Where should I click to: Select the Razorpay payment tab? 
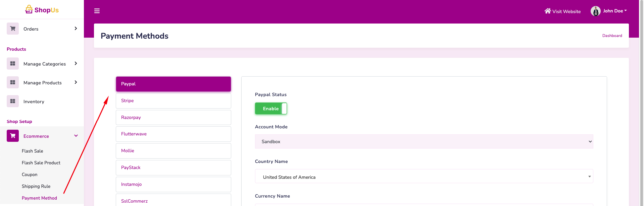coord(173,117)
